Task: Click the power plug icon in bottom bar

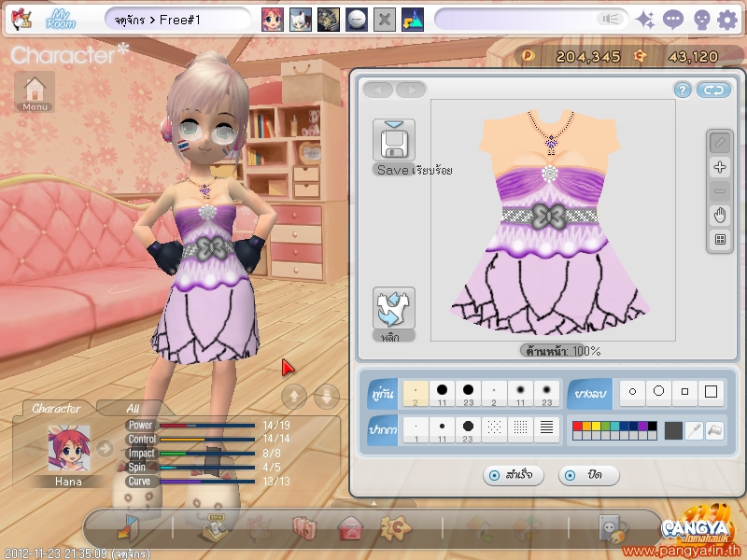Action: pyautogui.click(x=613, y=528)
